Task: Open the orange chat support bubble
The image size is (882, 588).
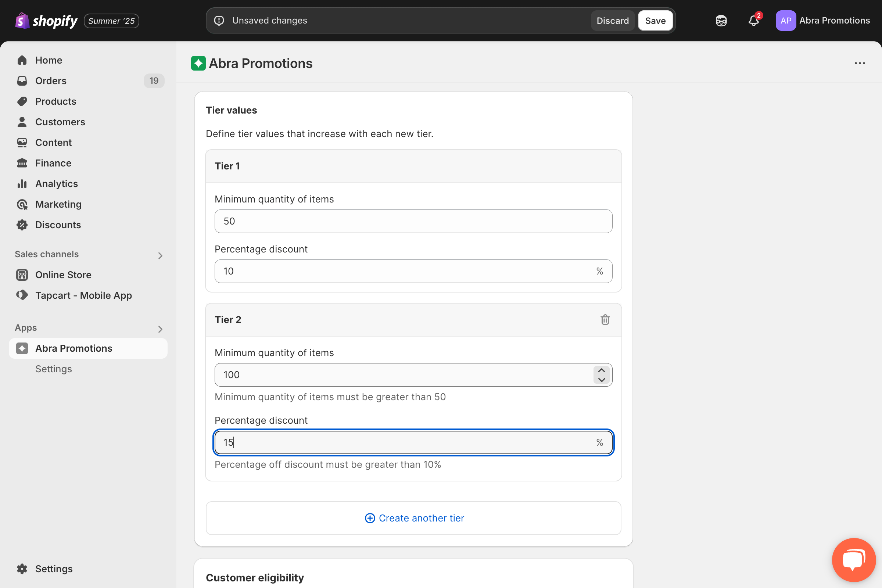Action: click(854, 560)
